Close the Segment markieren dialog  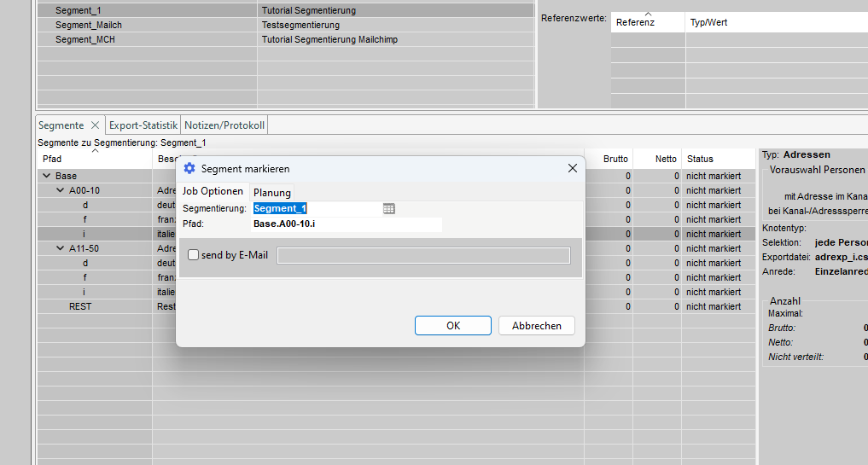pos(573,169)
